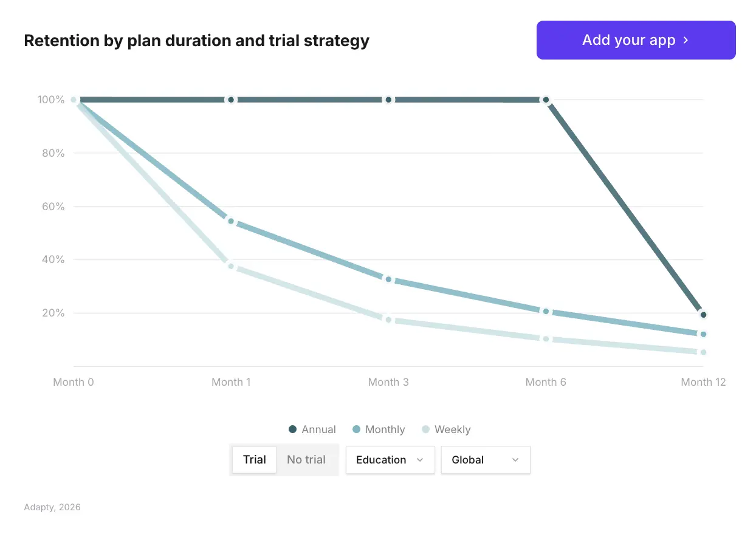Click the Annual data point at Month 12
This screenshot has width=756, height=537.
click(x=703, y=315)
